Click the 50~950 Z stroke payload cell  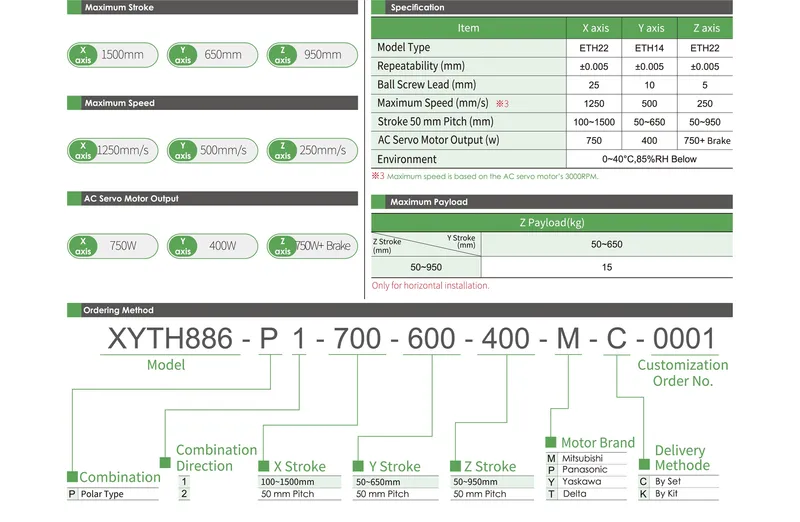426,267
